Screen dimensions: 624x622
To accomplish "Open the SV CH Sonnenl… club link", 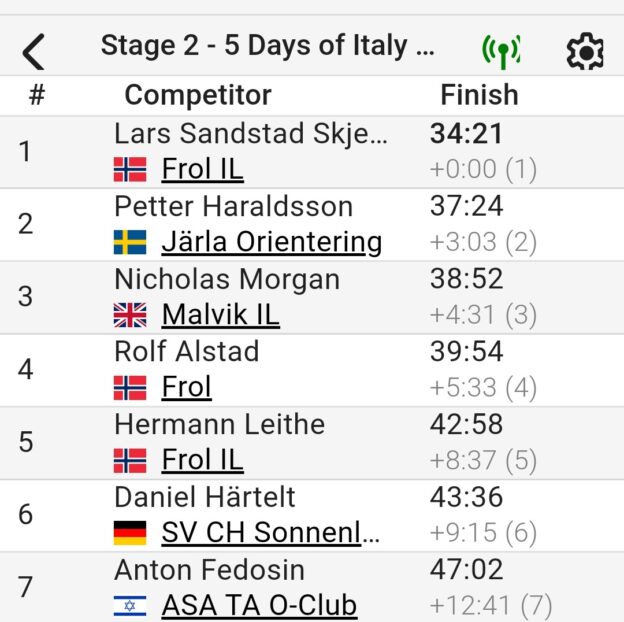I will (270, 533).
